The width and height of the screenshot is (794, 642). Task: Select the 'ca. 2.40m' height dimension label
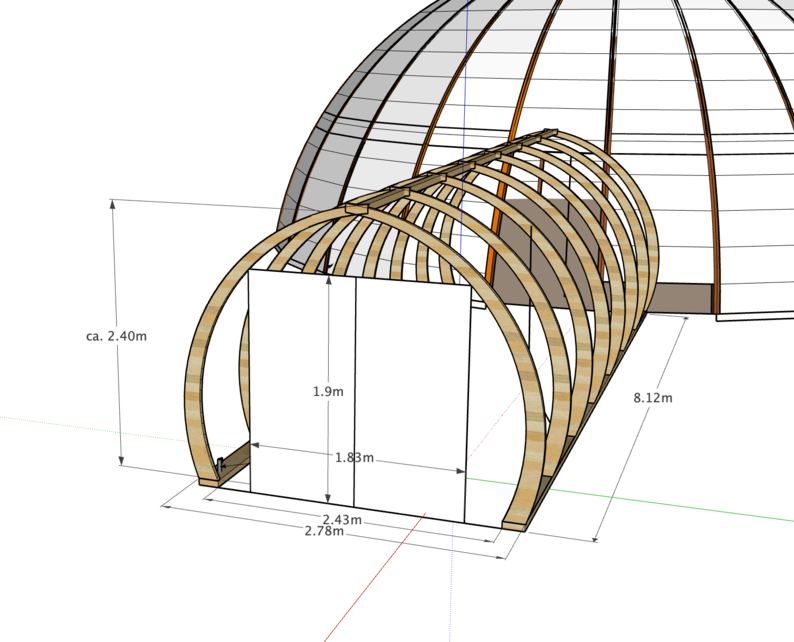[116, 336]
